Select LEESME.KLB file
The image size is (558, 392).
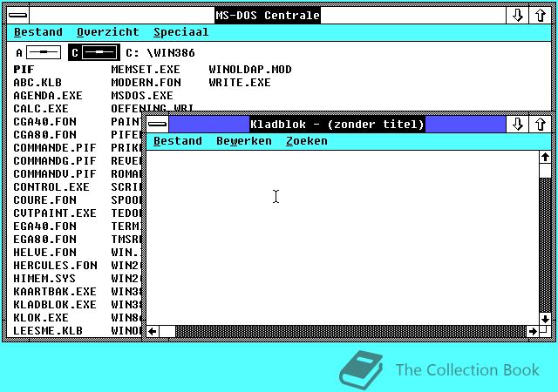48,331
